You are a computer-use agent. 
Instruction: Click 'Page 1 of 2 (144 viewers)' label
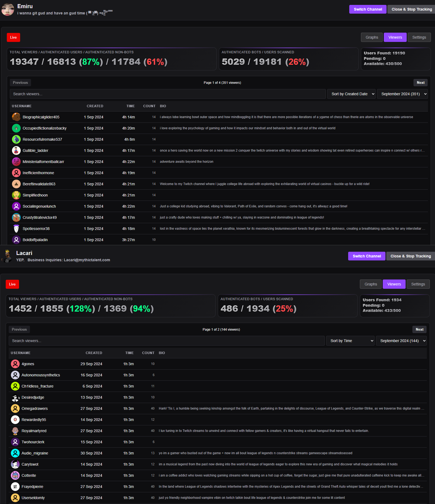[x=221, y=330]
